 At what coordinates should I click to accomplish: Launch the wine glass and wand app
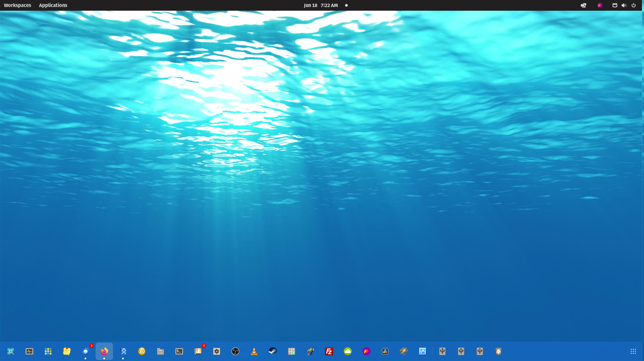click(x=310, y=351)
